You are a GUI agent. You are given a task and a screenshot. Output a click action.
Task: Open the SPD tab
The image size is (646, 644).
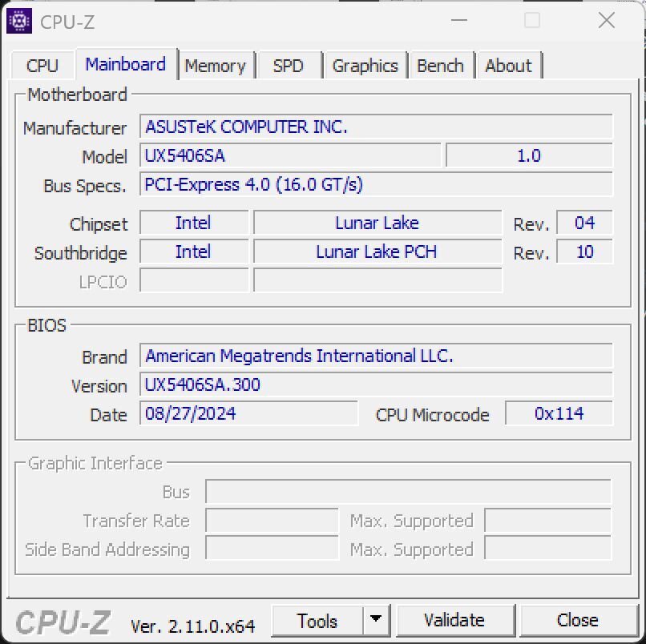pos(289,65)
